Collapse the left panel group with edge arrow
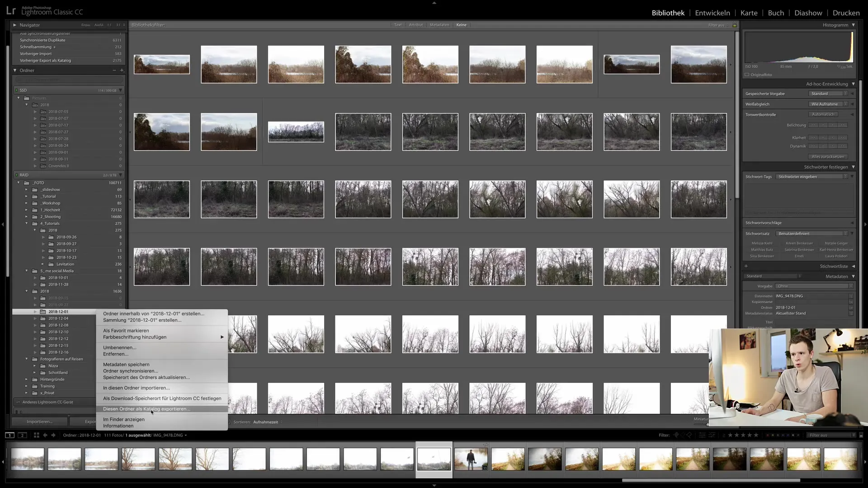 click(x=3, y=224)
